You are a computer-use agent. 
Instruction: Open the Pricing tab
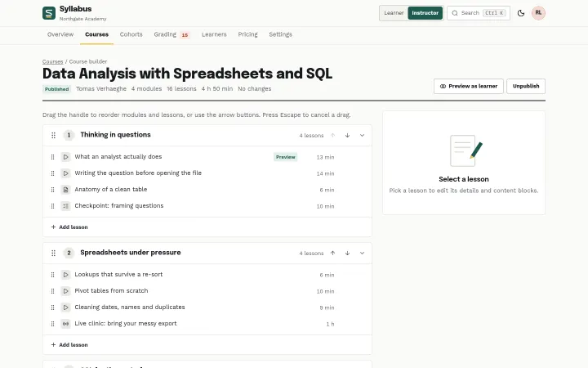(x=248, y=34)
